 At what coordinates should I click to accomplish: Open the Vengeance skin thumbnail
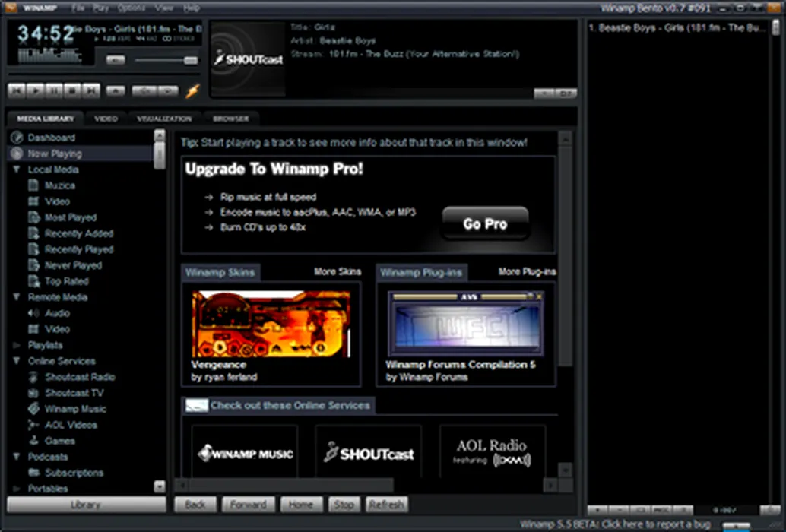tap(271, 324)
